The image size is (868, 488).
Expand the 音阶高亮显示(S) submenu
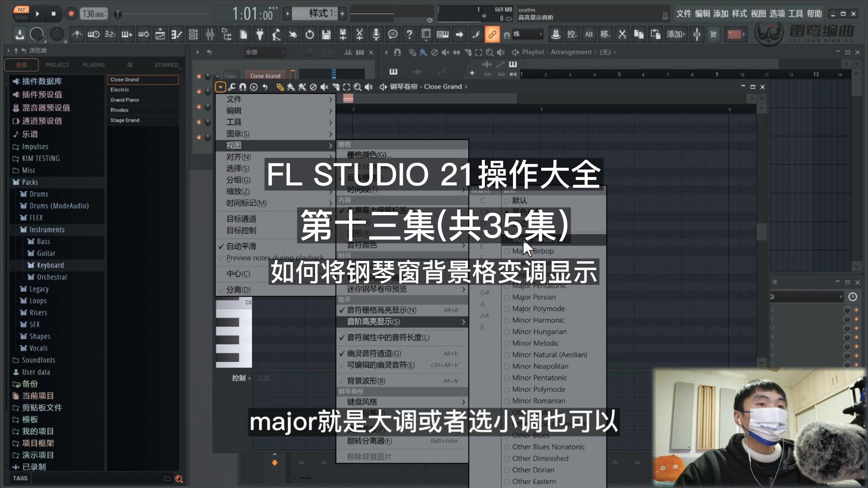pyautogui.click(x=402, y=322)
